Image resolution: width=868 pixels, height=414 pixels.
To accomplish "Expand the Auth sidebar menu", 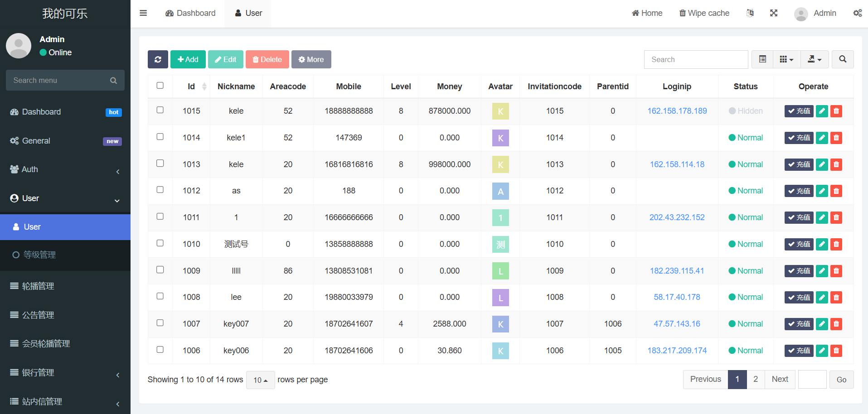I will pyautogui.click(x=65, y=170).
